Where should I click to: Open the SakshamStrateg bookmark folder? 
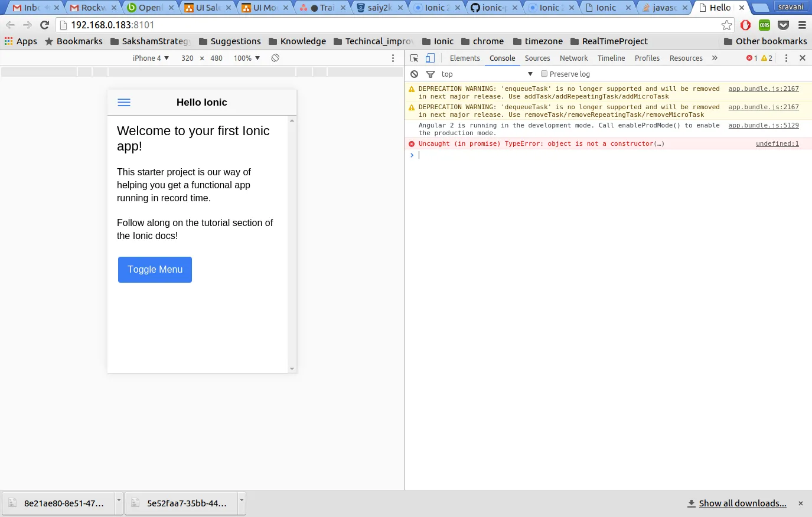150,41
